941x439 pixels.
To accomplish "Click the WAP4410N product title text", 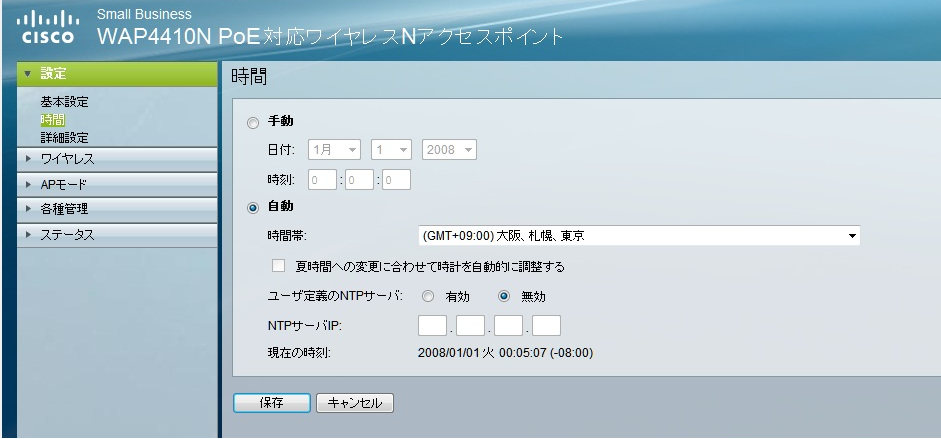I will tap(330, 37).
